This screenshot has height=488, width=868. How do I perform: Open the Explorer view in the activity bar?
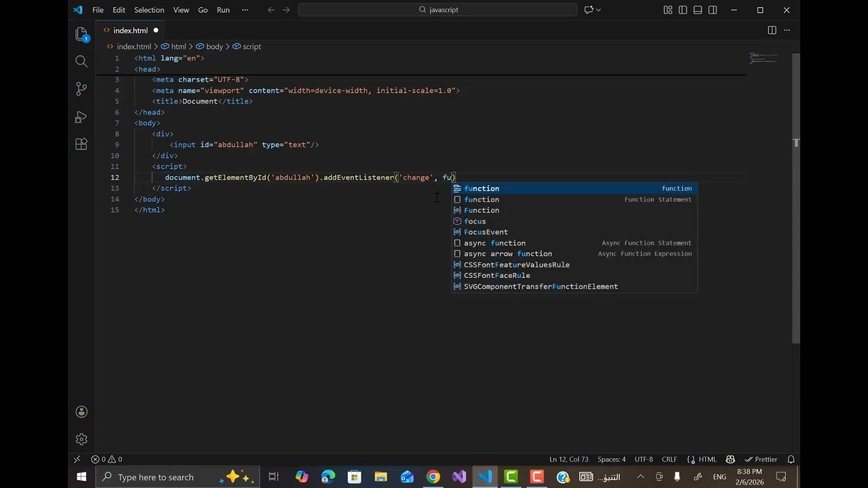(x=81, y=34)
